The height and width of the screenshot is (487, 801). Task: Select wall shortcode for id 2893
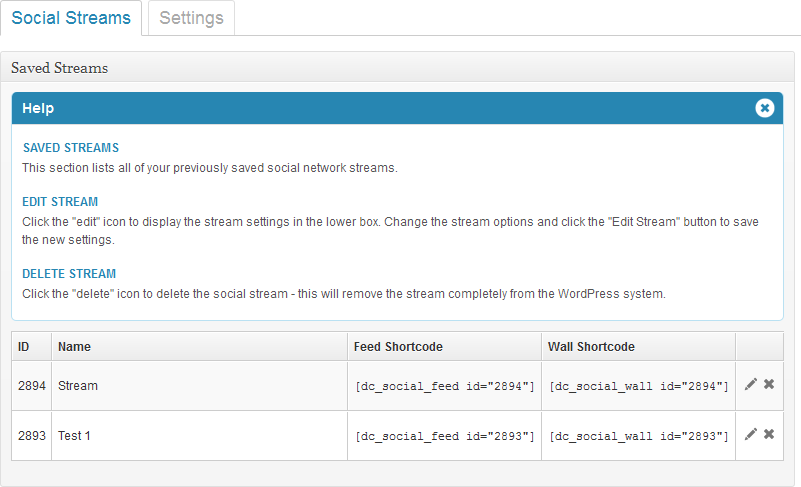[639, 436]
